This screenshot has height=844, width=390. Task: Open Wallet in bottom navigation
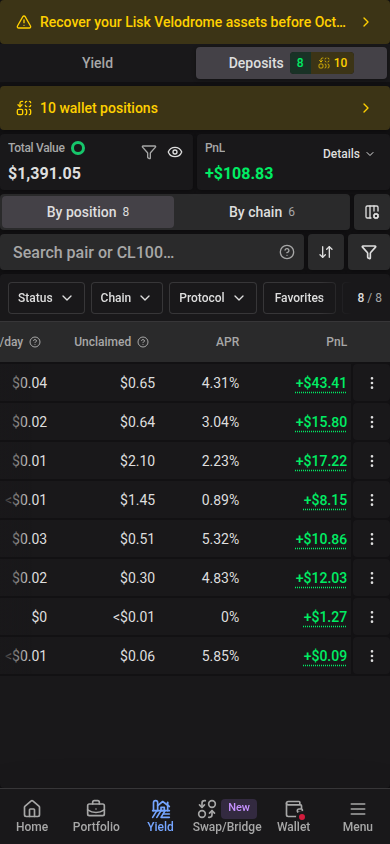(x=294, y=816)
